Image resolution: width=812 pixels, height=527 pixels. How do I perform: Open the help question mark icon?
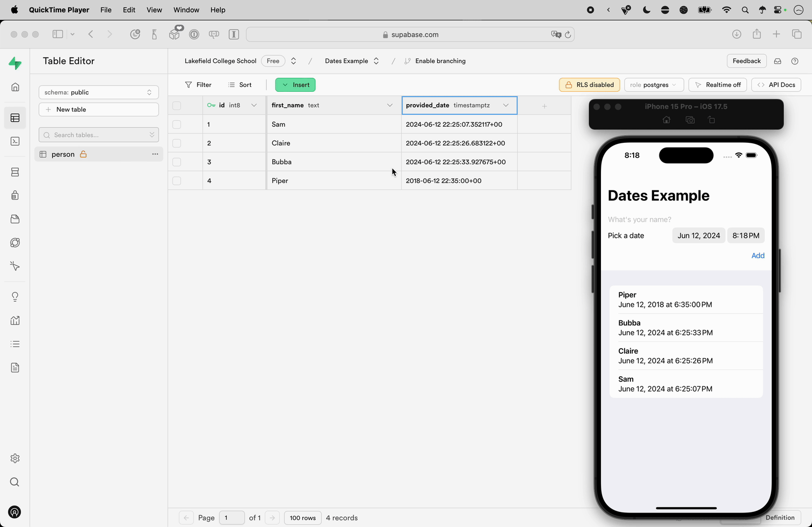(x=795, y=61)
